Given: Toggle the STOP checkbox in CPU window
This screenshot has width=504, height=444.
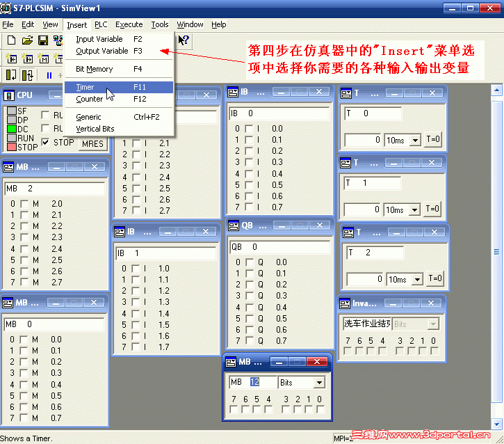Looking at the screenshot, I should coord(46,142).
